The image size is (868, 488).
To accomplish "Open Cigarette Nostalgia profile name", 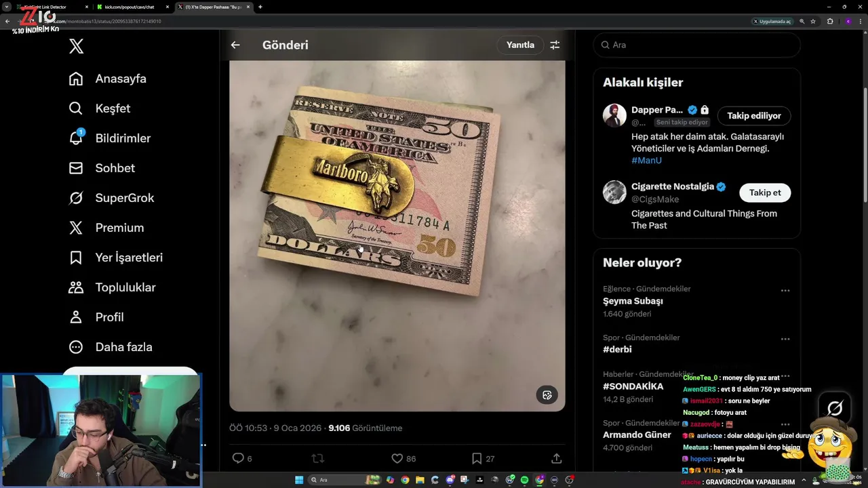I will [x=673, y=186].
